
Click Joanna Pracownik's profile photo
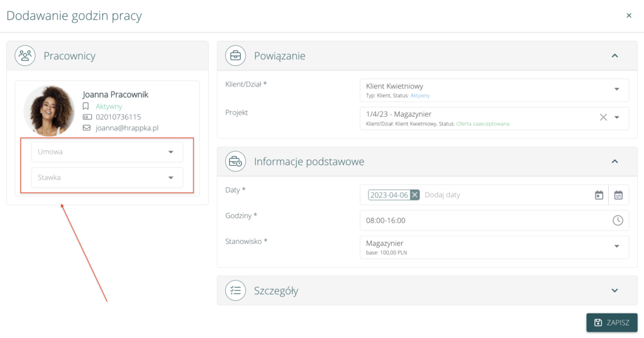tap(49, 111)
